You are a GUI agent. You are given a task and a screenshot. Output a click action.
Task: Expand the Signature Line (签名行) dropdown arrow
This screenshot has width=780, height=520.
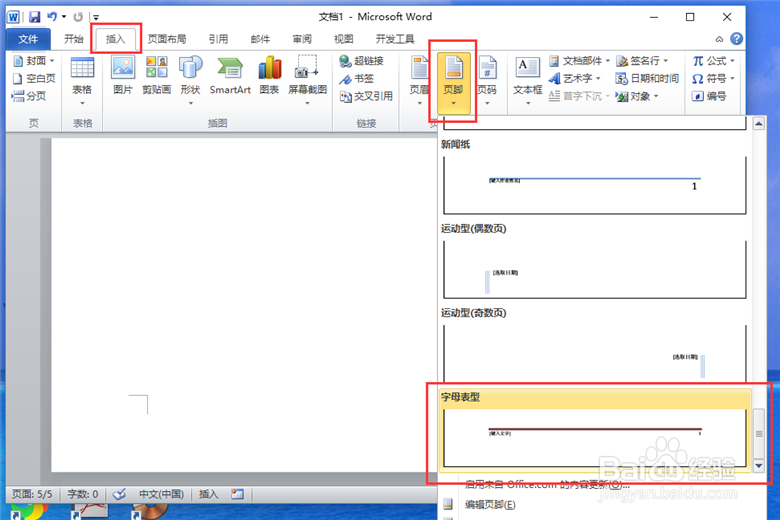pos(666,61)
